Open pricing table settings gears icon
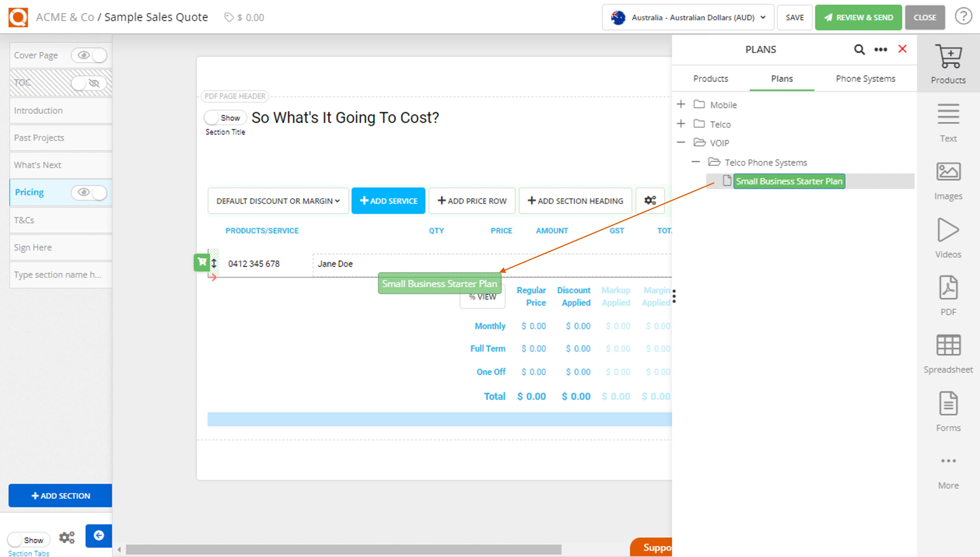 650,200
